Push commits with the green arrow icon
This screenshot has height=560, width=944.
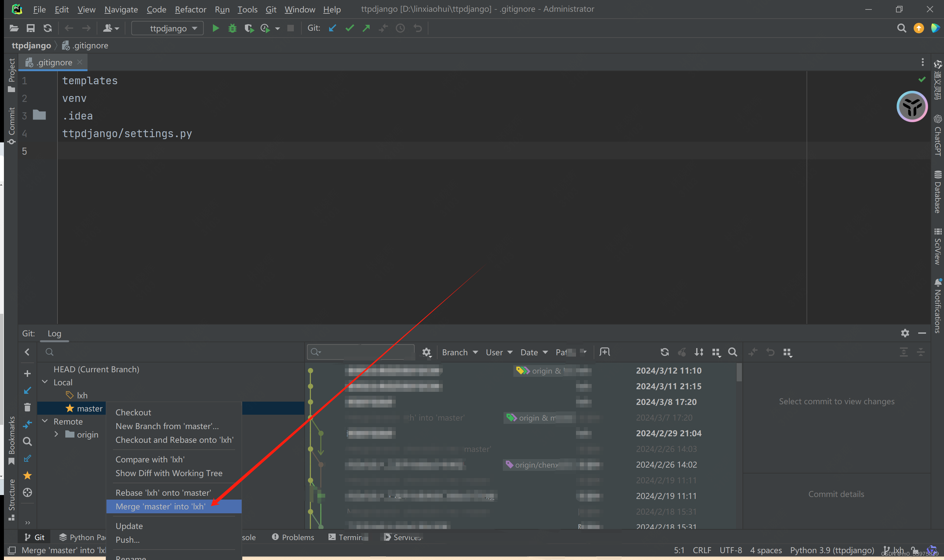(x=366, y=28)
